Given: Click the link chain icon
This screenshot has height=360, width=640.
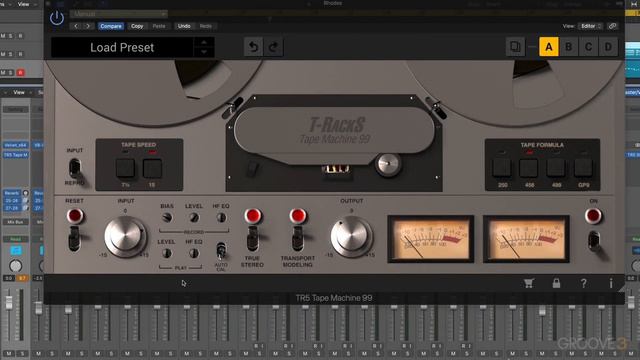Looking at the screenshot, I should click(x=612, y=26).
